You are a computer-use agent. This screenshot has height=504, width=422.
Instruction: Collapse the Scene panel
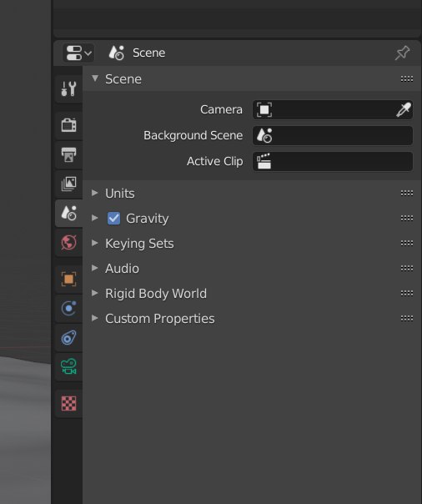click(95, 78)
